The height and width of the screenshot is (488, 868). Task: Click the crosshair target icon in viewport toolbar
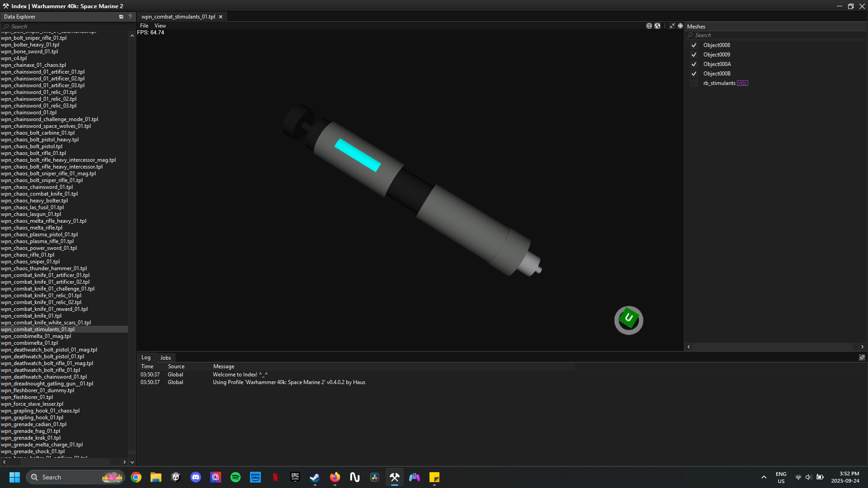680,26
